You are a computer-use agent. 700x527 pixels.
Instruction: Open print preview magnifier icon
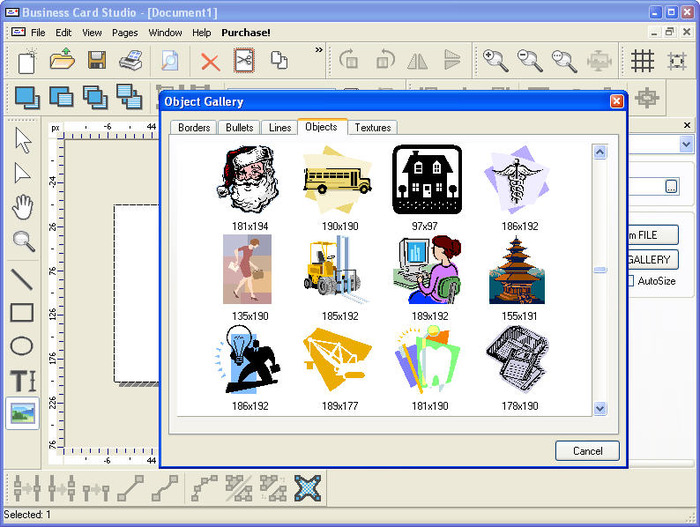[x=170, y=61]
